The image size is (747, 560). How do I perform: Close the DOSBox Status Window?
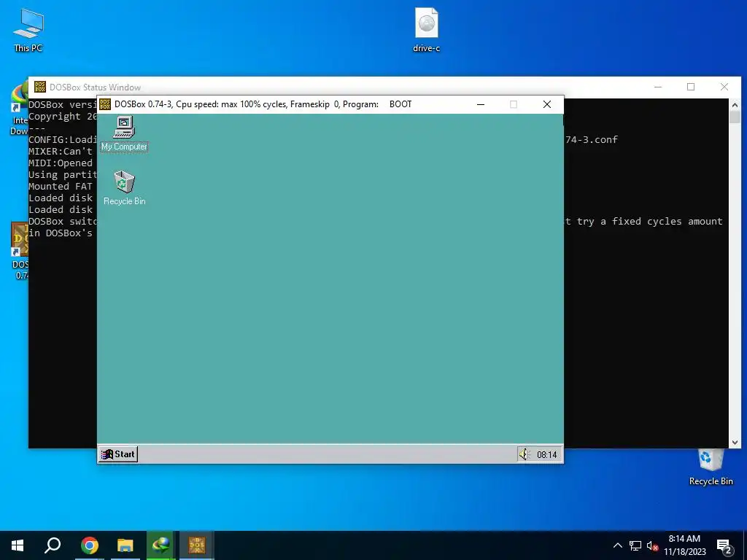[x=724, y=87]
